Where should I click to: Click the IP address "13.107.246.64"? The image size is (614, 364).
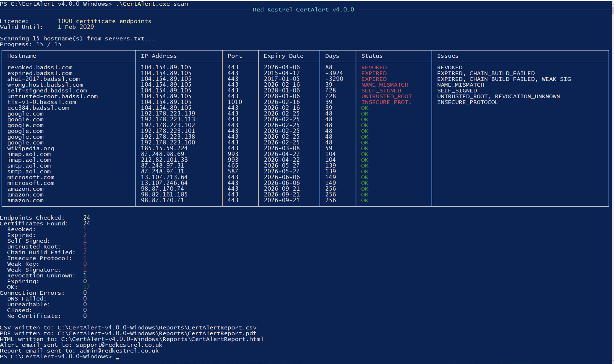(164, 183)
